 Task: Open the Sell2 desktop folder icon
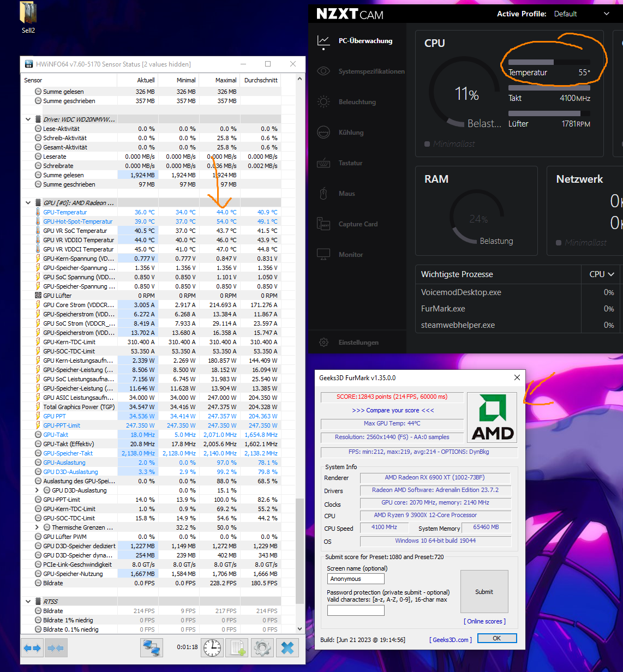pos(28,17)
